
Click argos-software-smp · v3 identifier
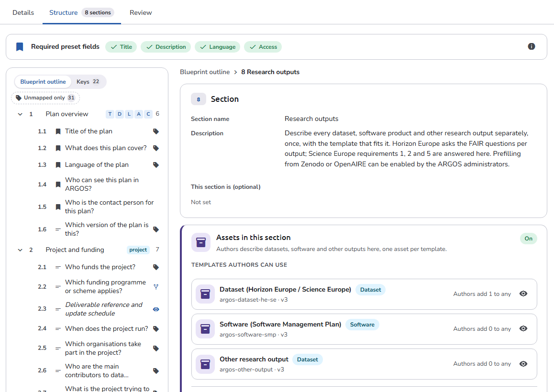[x=254, y=335]
